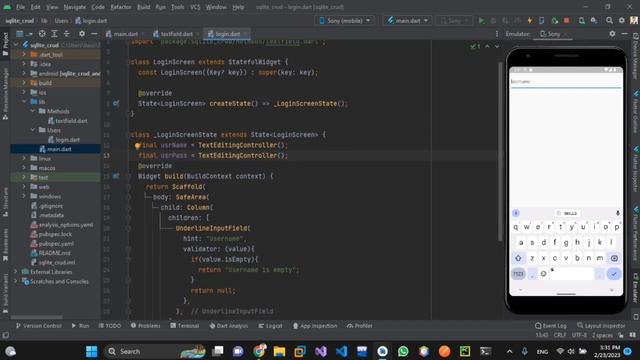Expand the windows folder
Screen dimensions: 640x360
click(x=24, y=196)
